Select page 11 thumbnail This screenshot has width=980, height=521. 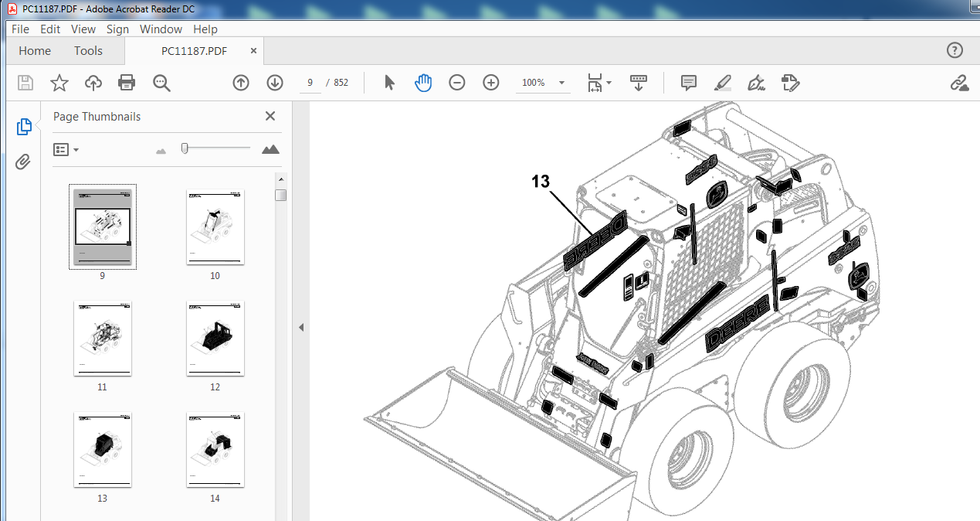click(x=103, y=339)
